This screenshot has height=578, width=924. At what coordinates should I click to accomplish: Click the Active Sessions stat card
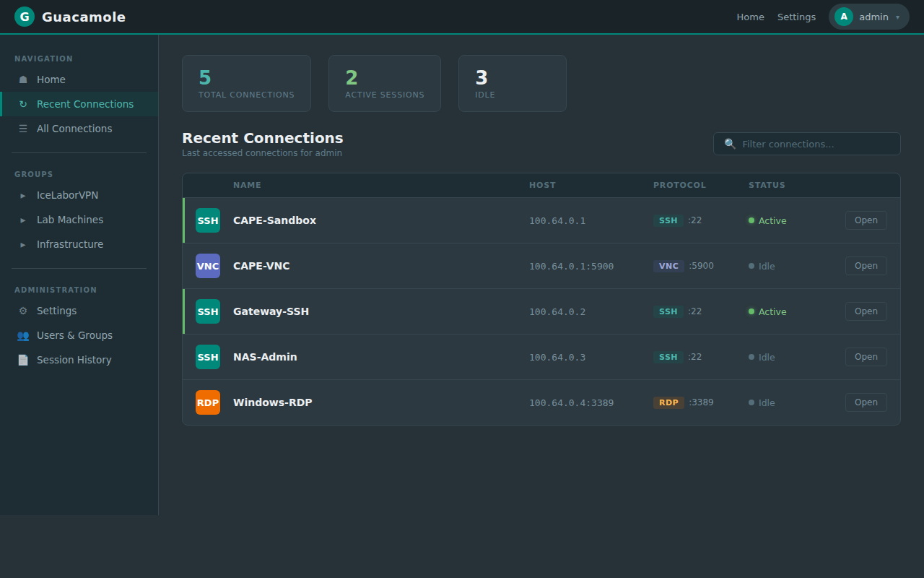(385, 84)
